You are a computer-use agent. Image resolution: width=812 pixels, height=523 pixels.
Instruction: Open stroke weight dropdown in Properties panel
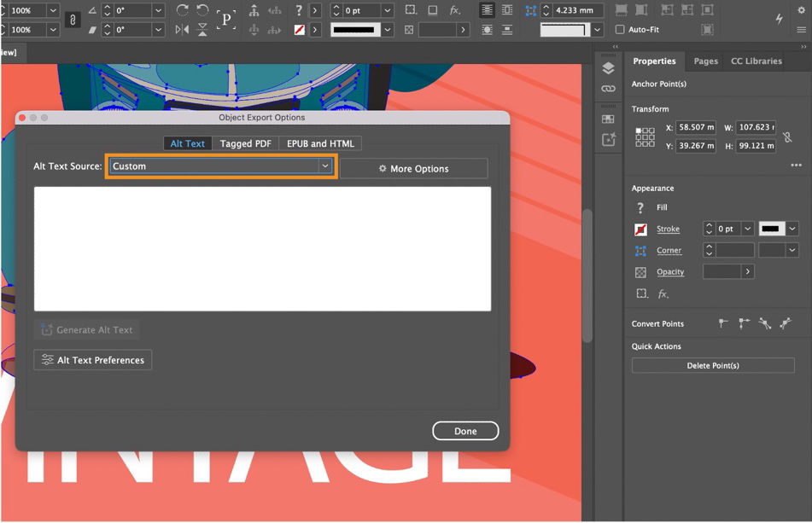[747, 229]
